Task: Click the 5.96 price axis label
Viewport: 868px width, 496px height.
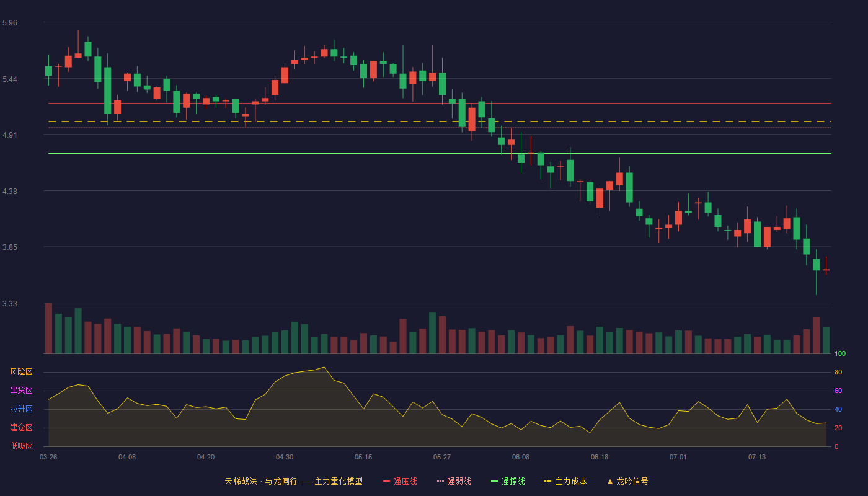Action: pos(10,23)
